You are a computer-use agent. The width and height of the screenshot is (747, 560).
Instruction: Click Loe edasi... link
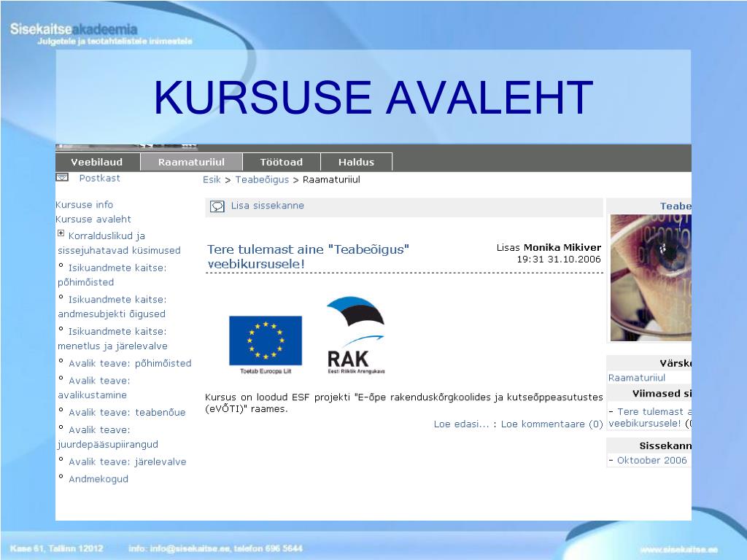click(461, 424)
